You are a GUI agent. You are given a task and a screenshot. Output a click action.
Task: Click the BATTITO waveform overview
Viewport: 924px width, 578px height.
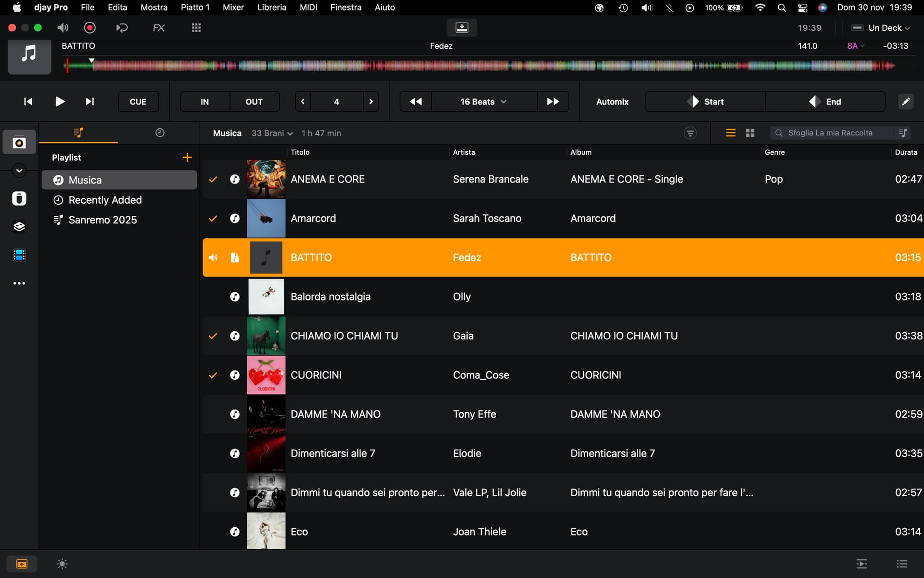click(481, 66)
